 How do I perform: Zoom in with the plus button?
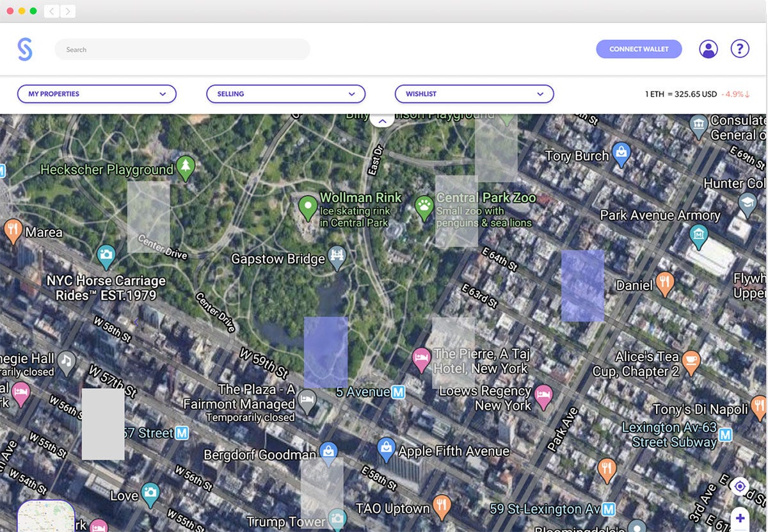point(740,519)
